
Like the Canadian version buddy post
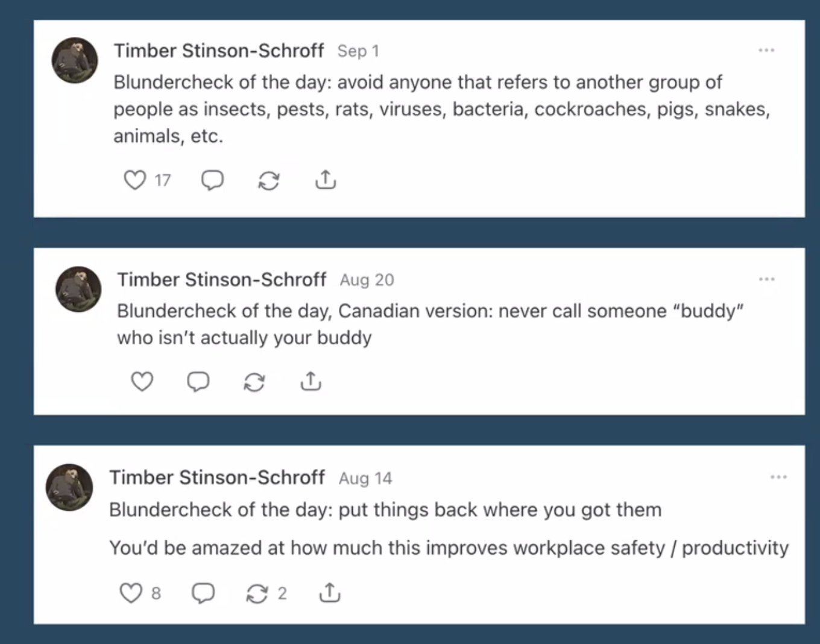[x=142, y=381]
